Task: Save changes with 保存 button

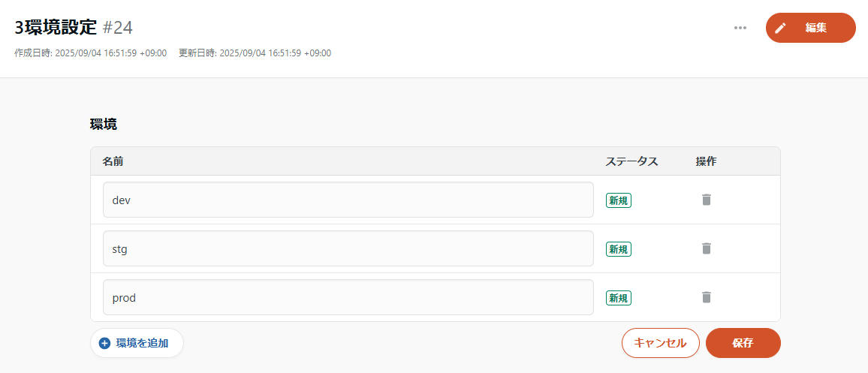Action: pos(743,343)
